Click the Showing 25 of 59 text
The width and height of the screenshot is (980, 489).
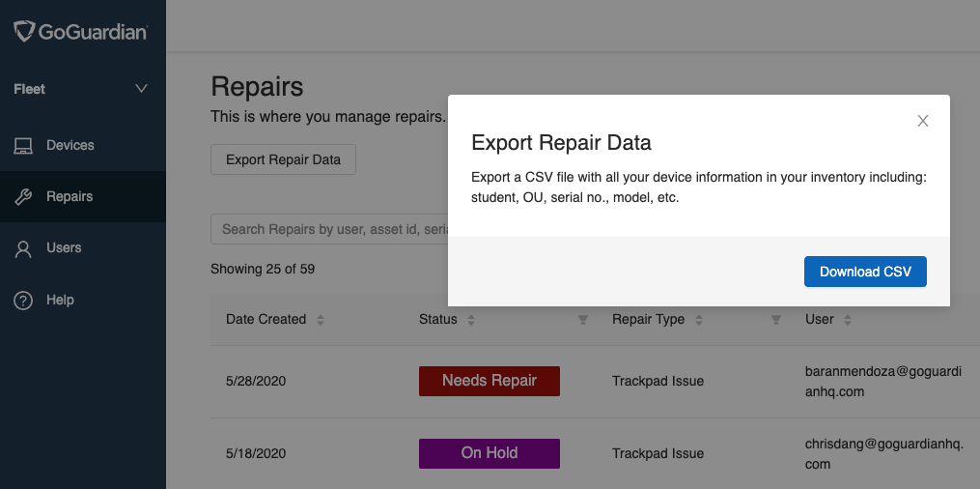(x=263, y=269)
